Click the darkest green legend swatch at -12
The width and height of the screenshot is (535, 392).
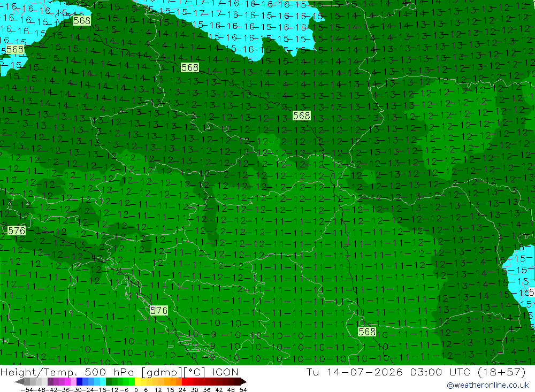[109, 382]
